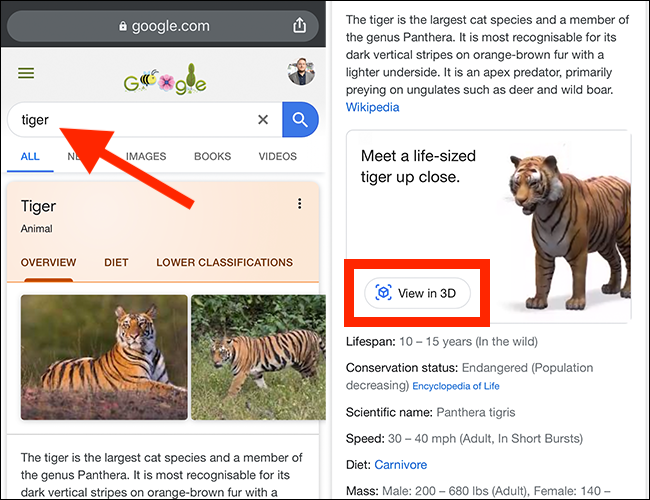Open the Wikipedia link
This screenshot has height=500, width=650.
coord(373,107)
